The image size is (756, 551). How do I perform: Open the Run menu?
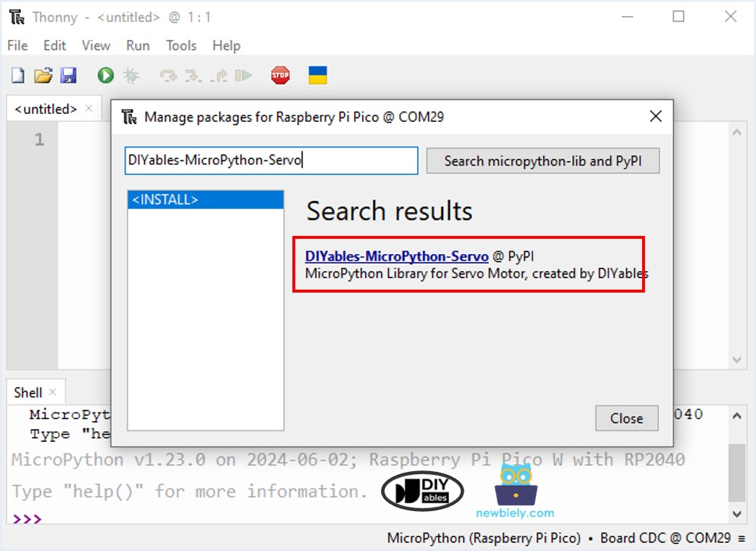coord(138,45)
